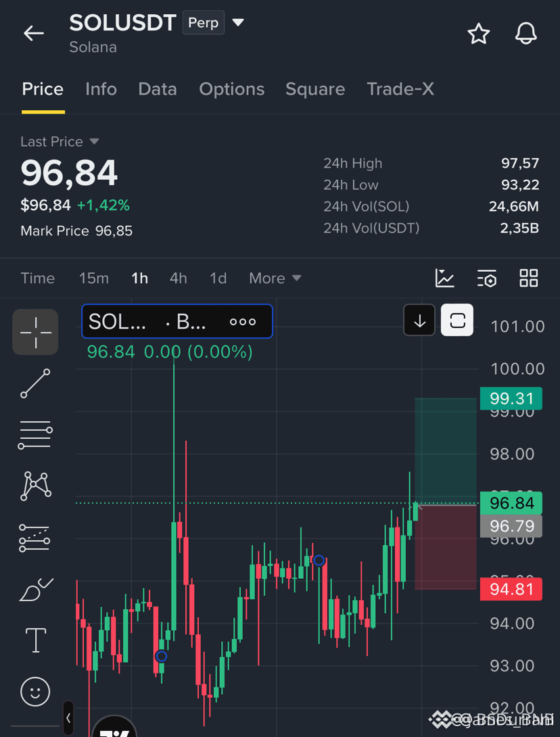Click the blue marker circle near 95.50
The image size is (560, 737).
[319, 561]
